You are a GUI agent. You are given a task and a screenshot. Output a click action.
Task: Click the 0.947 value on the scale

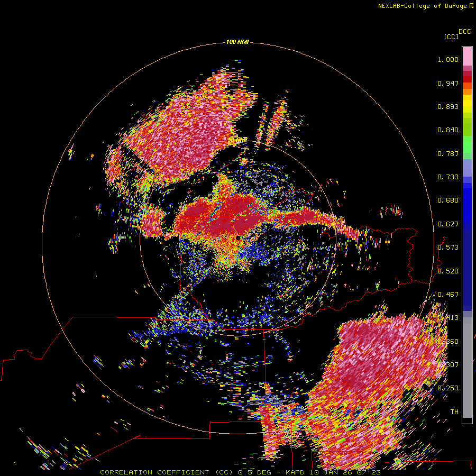(448, 83)
